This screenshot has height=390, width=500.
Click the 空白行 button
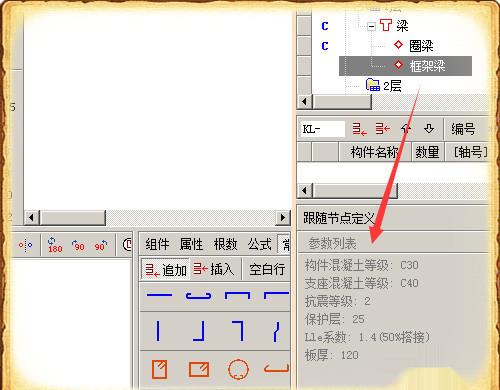coord(267,269)
